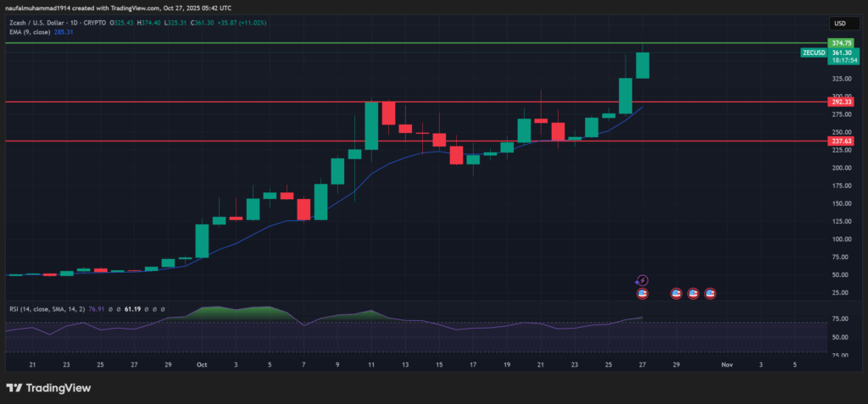Click the Oct label on the time axis
The image size is (868, 404).
(202, 363)
